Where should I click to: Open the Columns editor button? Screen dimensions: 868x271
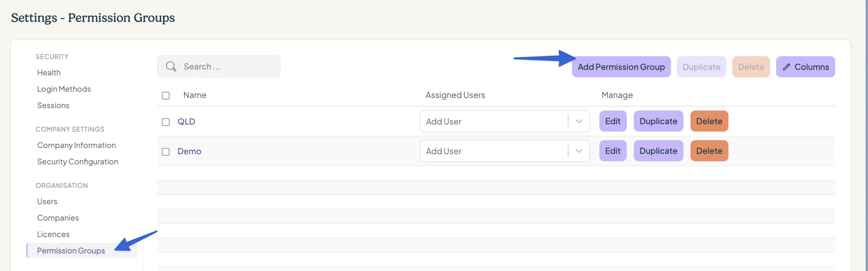pos(805,67)
